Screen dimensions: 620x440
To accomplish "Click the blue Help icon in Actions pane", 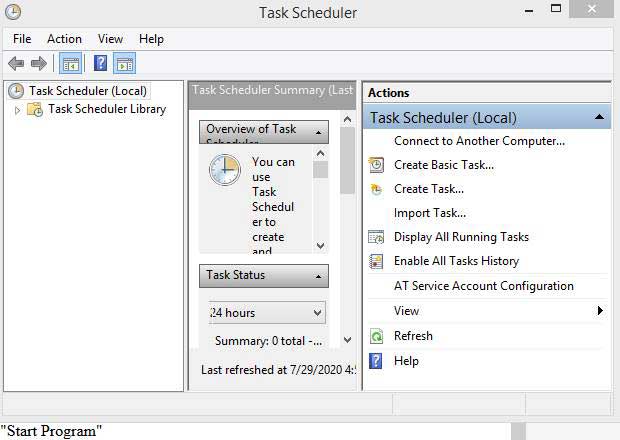I will coord(376,361).
